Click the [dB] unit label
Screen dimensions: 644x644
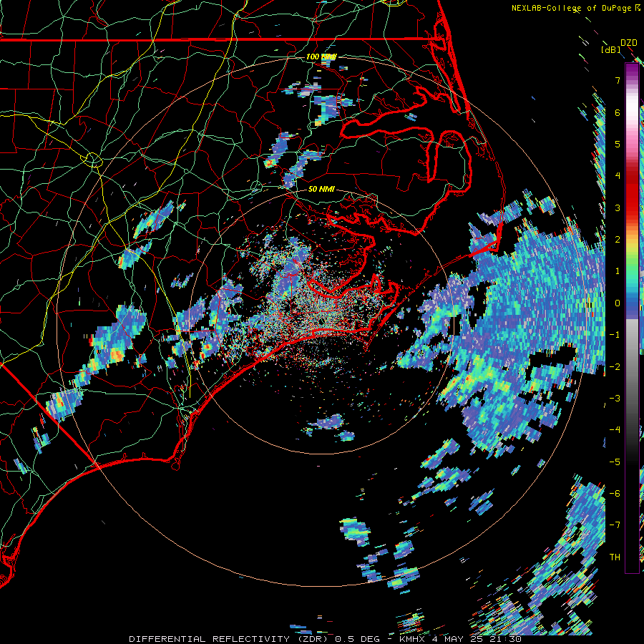tap(611, 49)
